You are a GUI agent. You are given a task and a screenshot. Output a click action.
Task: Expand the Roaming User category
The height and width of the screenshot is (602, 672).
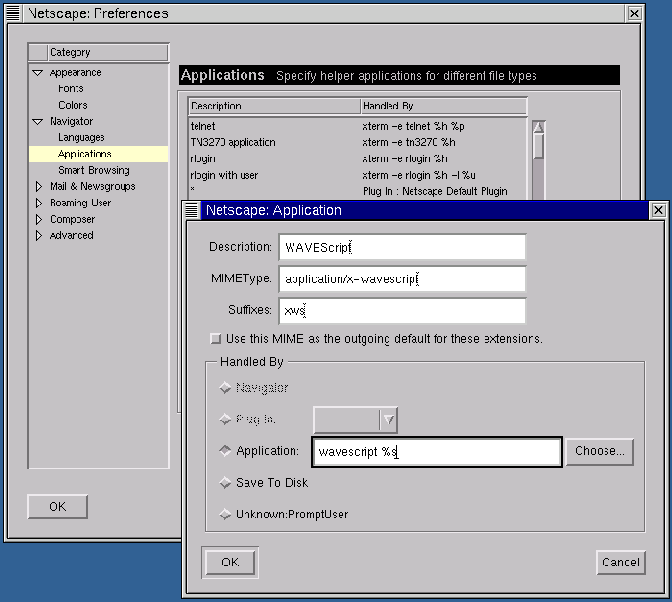(x=39, y=203)
